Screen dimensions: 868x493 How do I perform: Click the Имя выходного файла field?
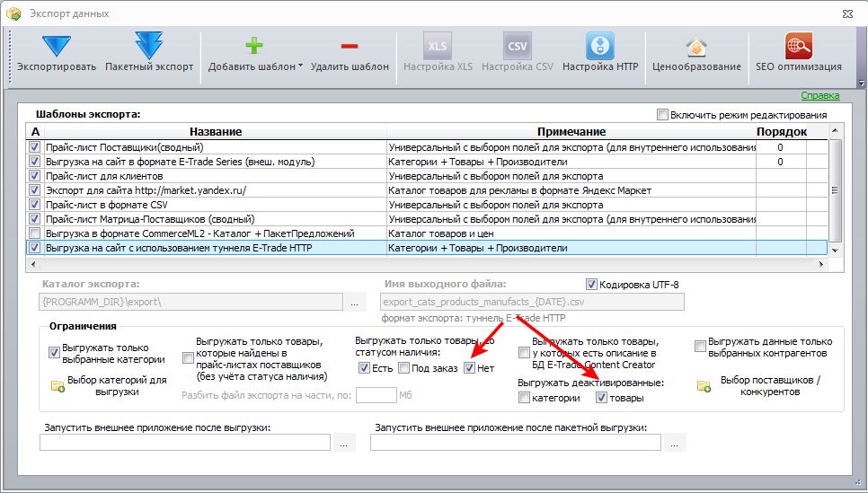pyautogui.click(x=533, y=302)
